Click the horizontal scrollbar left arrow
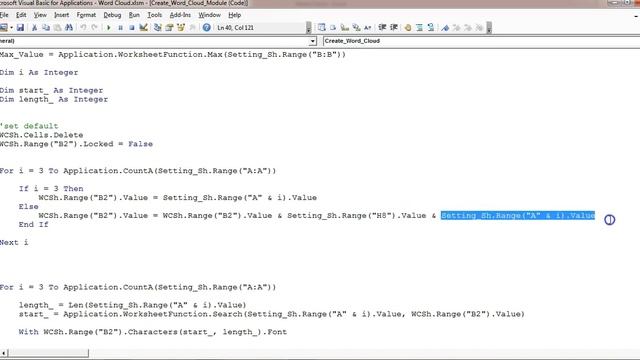The height and width of the screenshot is (360, 640). pyautogui.click(x=4, y=353)
